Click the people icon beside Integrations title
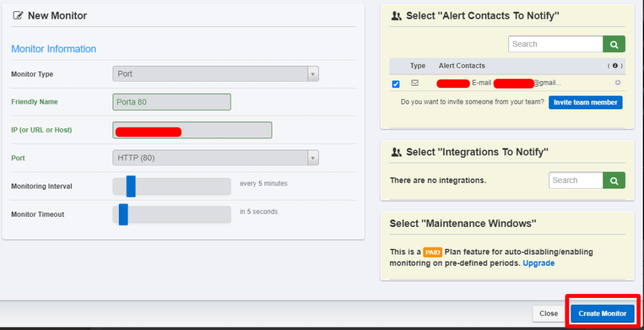Viewport: 644px width, 330px height. (x=396, y=152)
